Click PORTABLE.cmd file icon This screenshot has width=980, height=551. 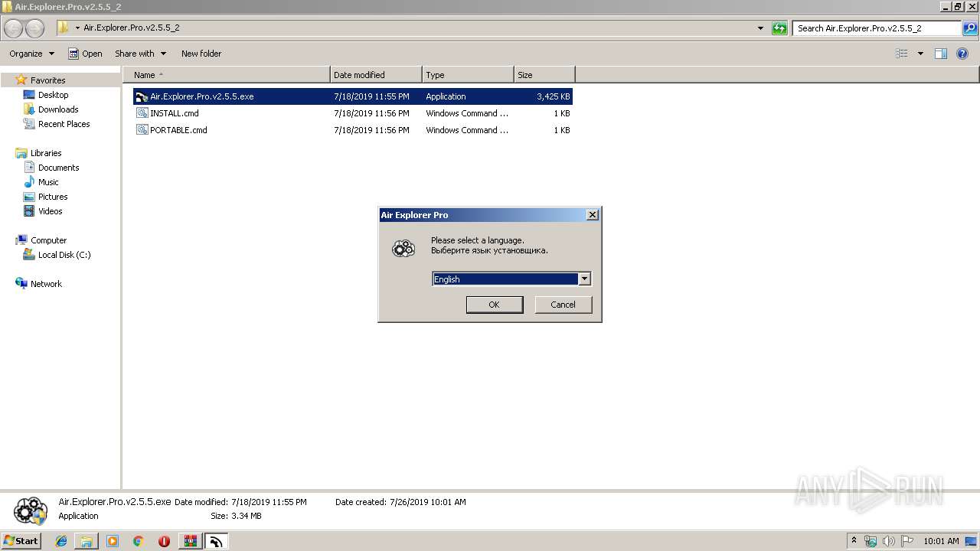coord(142,130)
